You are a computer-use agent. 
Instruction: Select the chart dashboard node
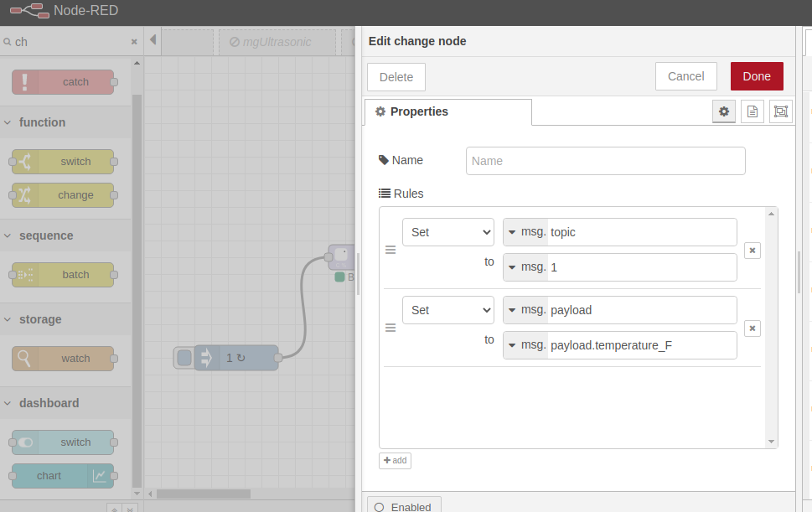coord(50,476)
